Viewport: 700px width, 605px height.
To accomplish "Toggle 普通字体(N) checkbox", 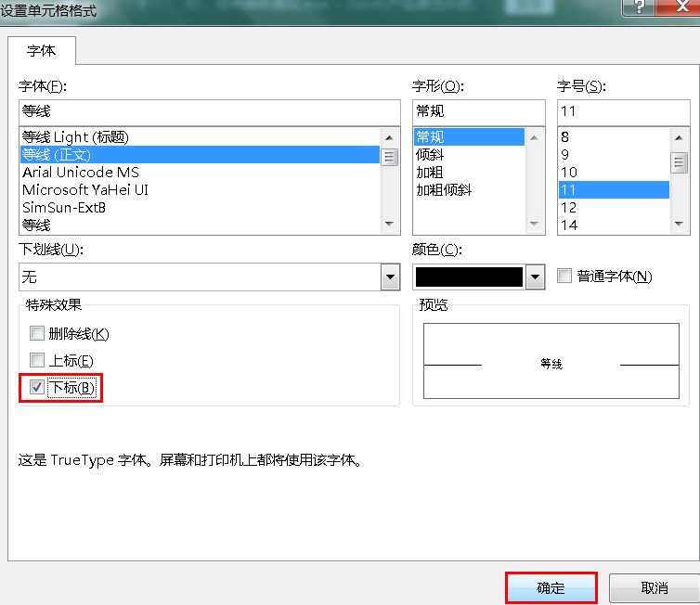I will point(564,276).
